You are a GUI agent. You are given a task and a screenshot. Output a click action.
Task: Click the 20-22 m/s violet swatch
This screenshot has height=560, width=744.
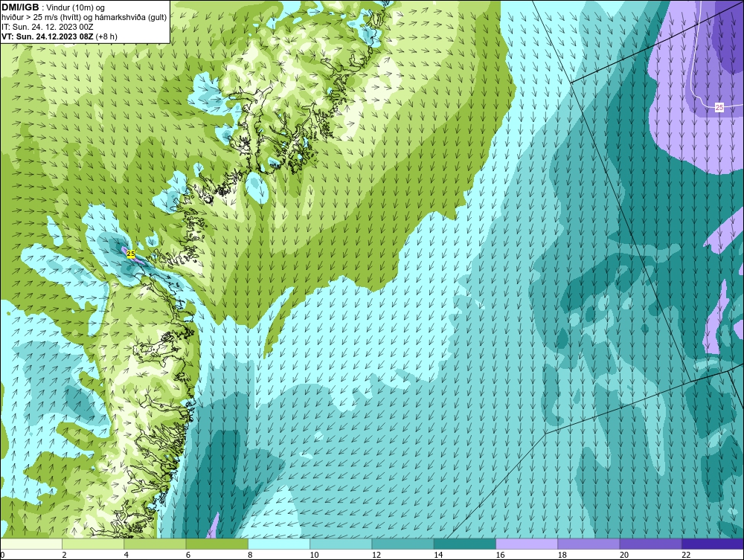[x=650, y=544]
